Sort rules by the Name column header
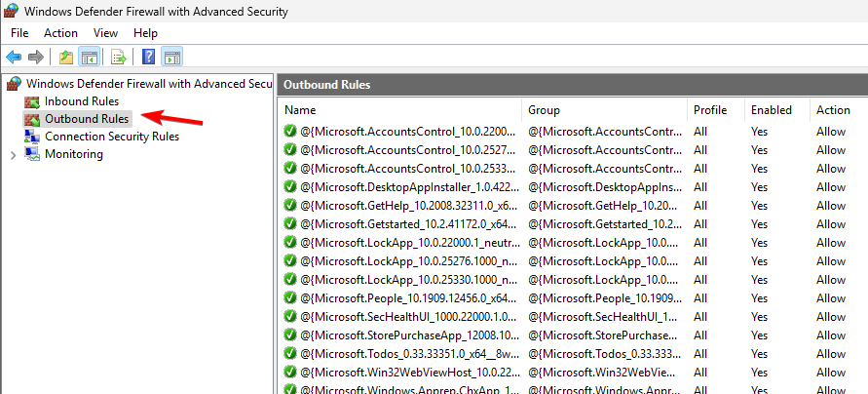The width and height of the screenshot is (868, 394). pos(300,110)
